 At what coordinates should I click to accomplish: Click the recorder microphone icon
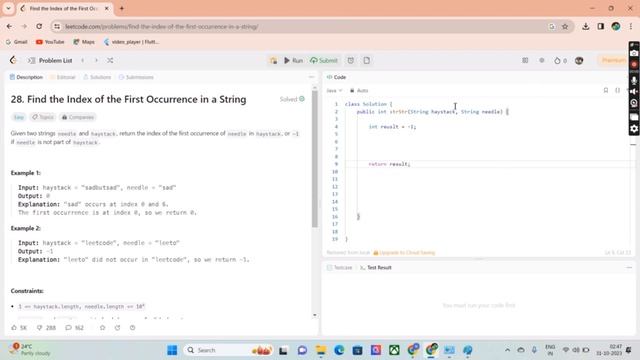pyautogui.click(x=634, y=80)
